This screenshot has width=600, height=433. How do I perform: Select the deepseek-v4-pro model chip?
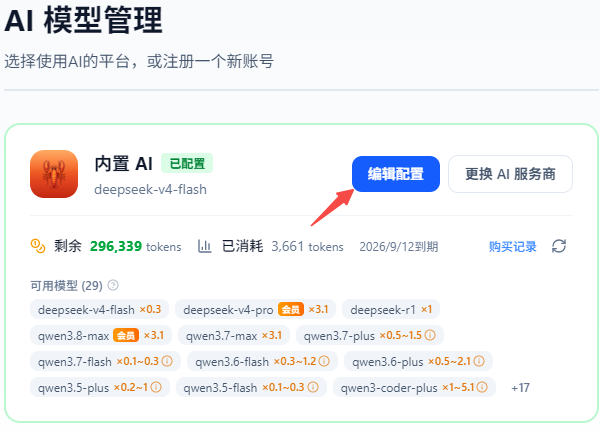coord(255,309)
